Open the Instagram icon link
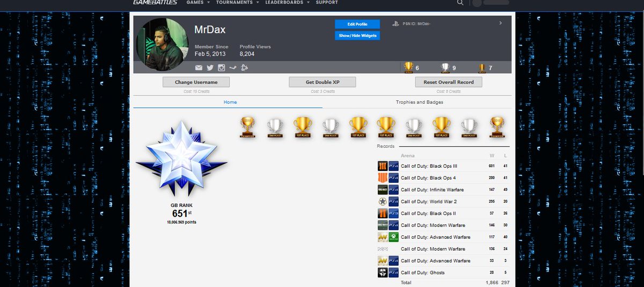 [221, 68]
